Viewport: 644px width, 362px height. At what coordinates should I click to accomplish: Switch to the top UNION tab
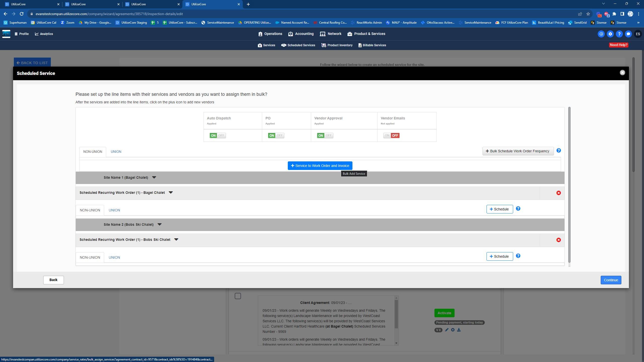pos(116,152)
